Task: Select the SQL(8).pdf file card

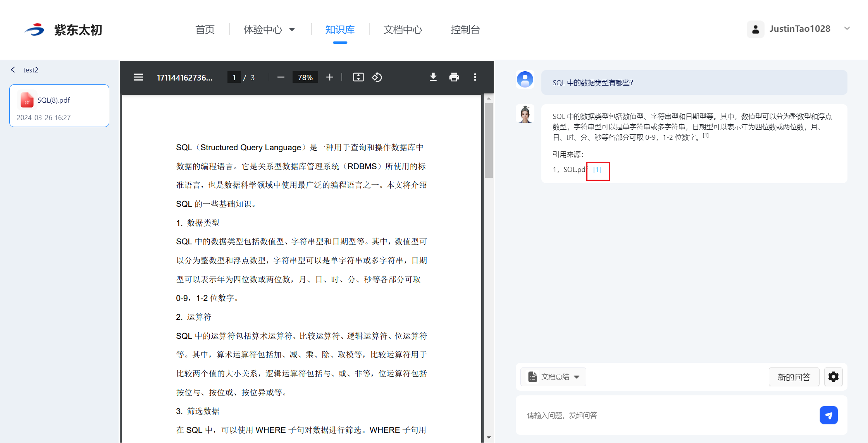Action: [59, 106]
